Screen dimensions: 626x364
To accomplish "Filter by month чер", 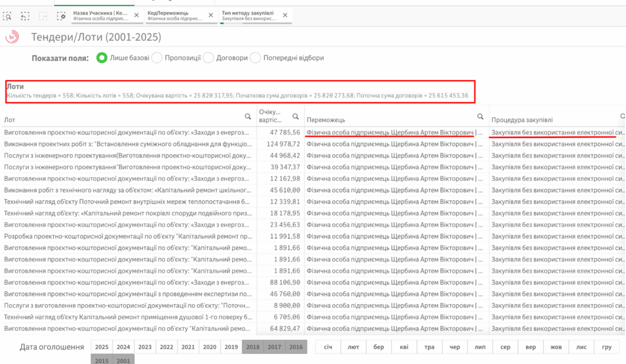I will tap(455, 347).
